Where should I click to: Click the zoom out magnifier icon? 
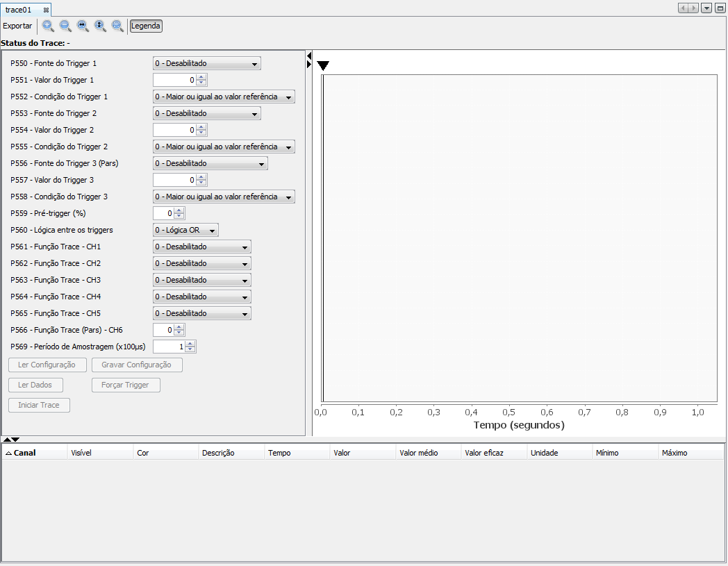coord(65,26)
